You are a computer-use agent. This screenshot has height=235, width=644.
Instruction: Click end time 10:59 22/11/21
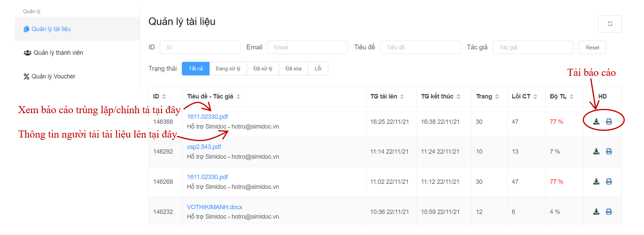[x=440, y=212]
